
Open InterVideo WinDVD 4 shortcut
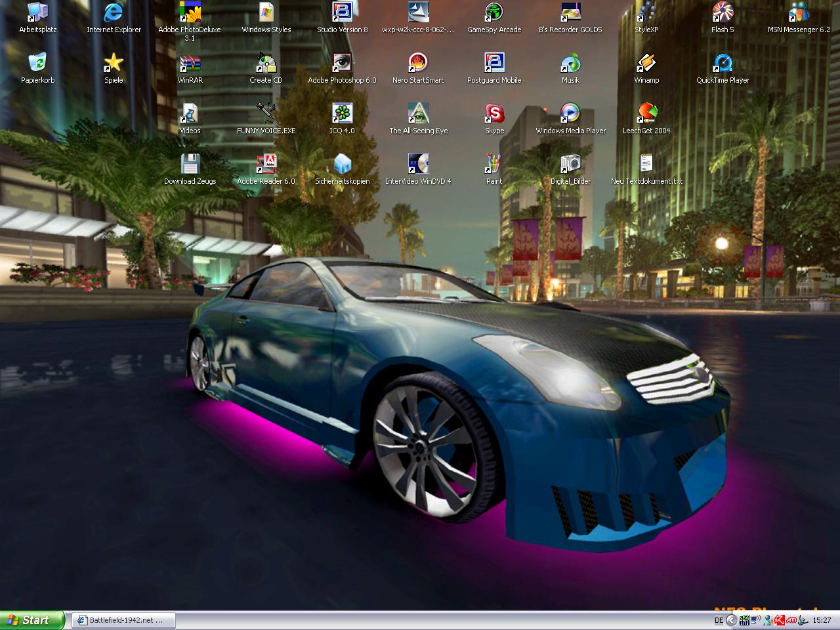pyautogui.click(x=418, y=169)
